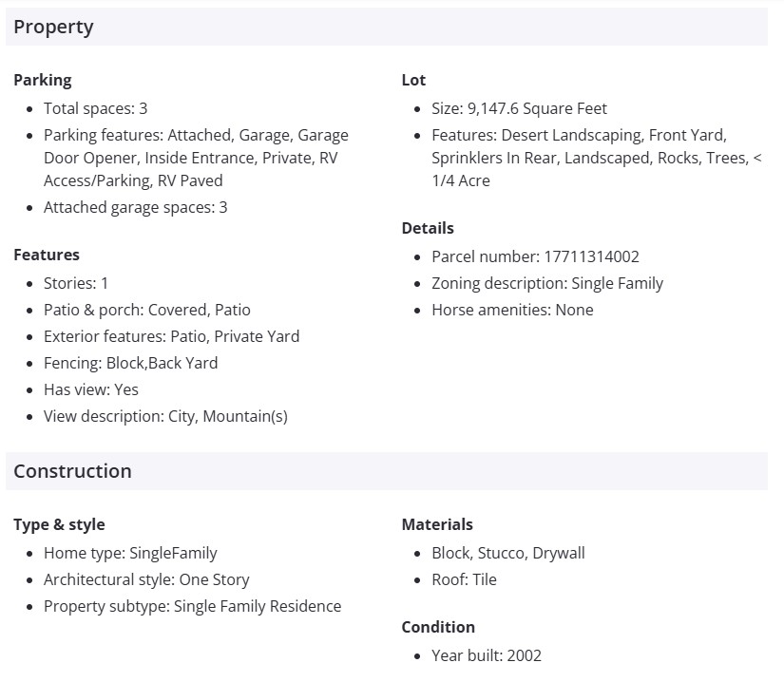Select the Horse amenities: None item
The width and height of the screenshot is (784, 682).
click(512, 310)
